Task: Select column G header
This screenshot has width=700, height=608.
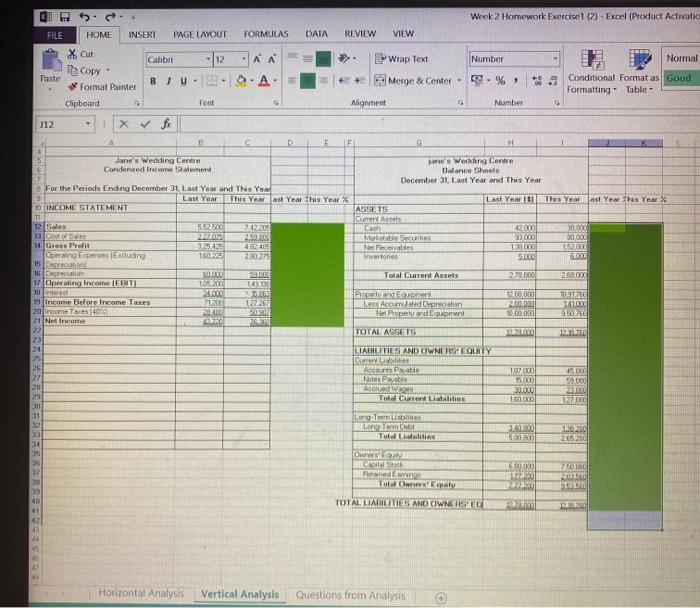Action: tap(419, 143)
